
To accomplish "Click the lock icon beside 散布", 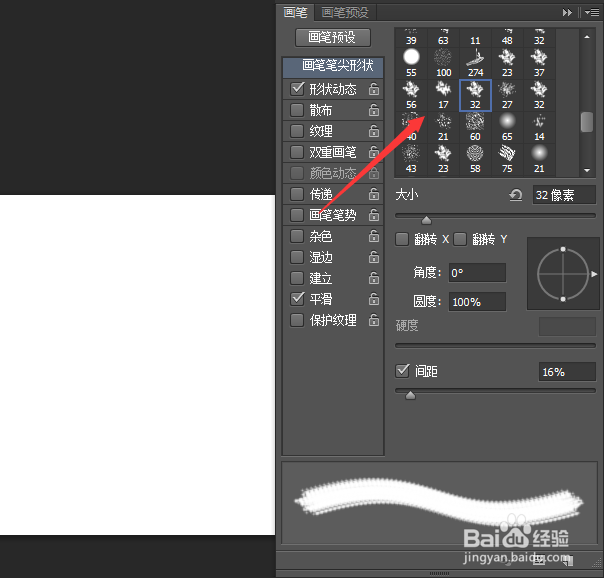I will [x=373, y=110].
